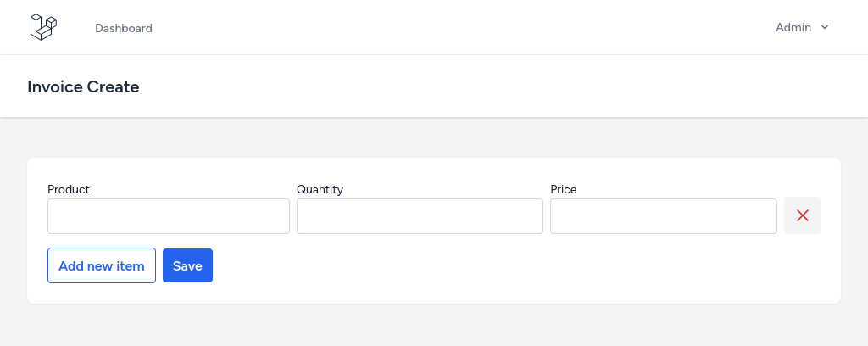Remove the item row with red X

[x=802, y=215]
